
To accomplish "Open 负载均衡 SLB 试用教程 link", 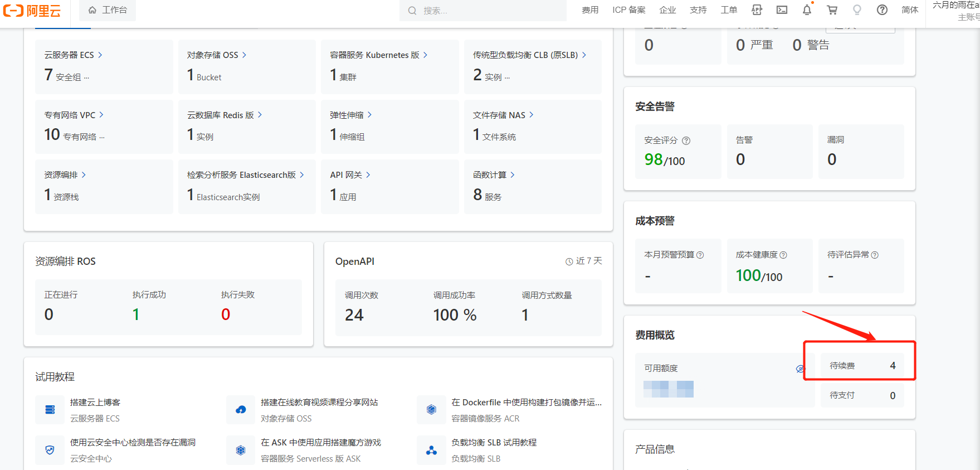I will pos(494,443).
